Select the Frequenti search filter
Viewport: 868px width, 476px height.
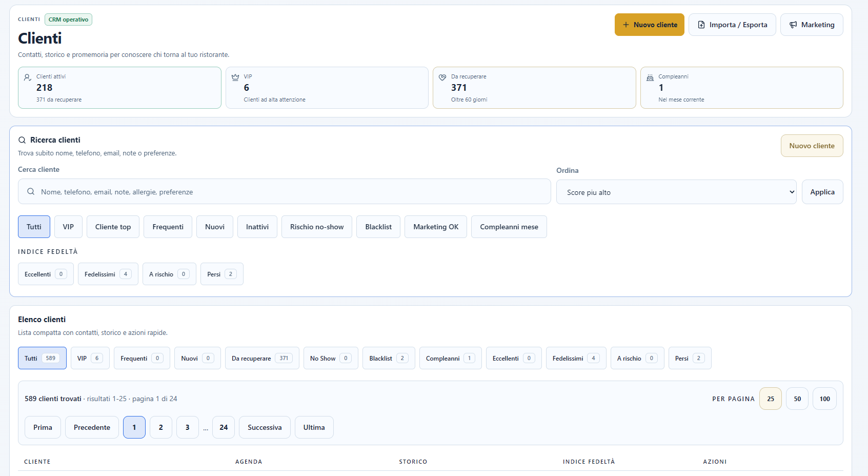(168, 227)
